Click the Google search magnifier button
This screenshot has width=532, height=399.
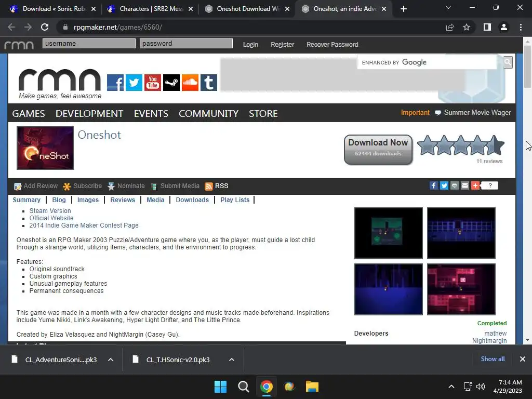508,62
